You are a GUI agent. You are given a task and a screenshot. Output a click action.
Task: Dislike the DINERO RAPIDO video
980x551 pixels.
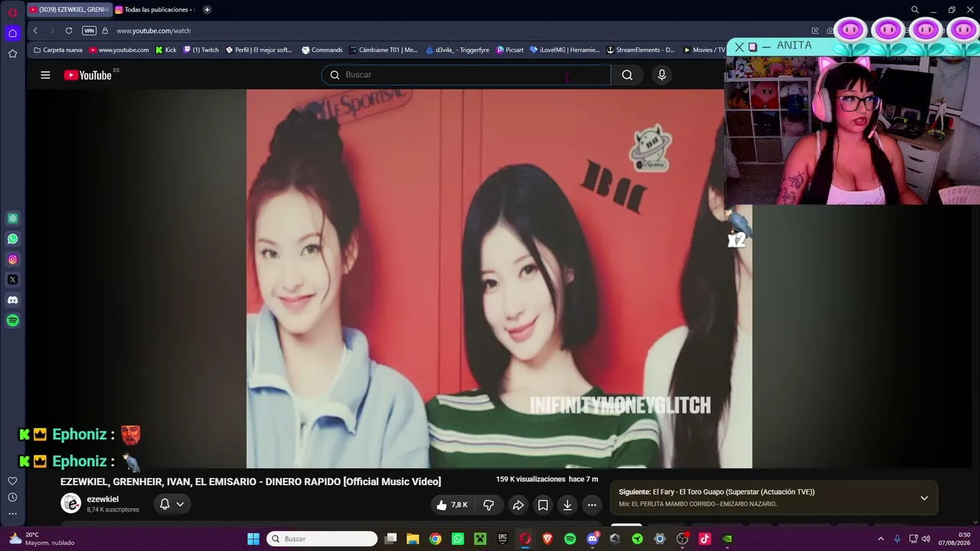(x=488, y=505)
